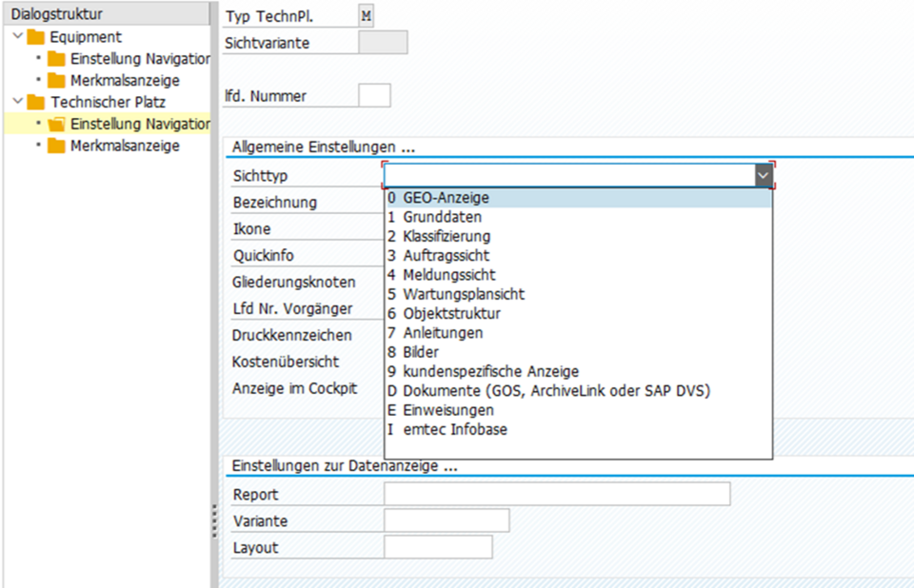
Task: Click the Equipment folder icon
Action: pyautogui.click(x=36, y=37)
